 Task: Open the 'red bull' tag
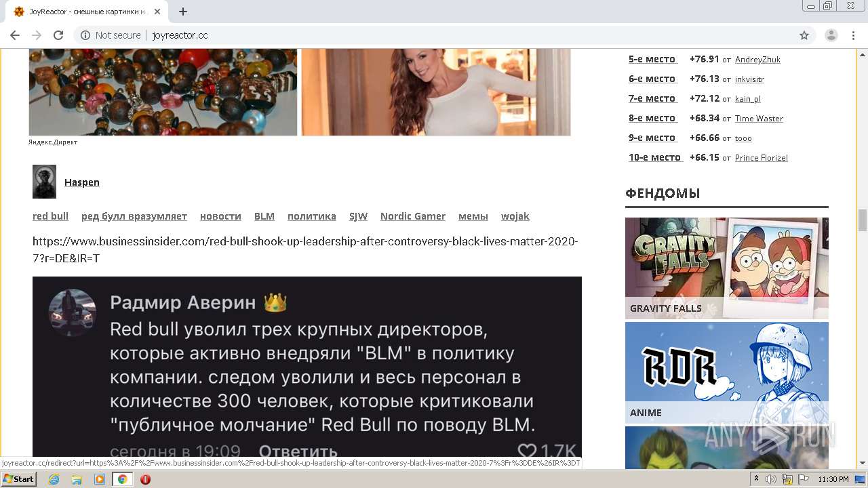(50, 216)
